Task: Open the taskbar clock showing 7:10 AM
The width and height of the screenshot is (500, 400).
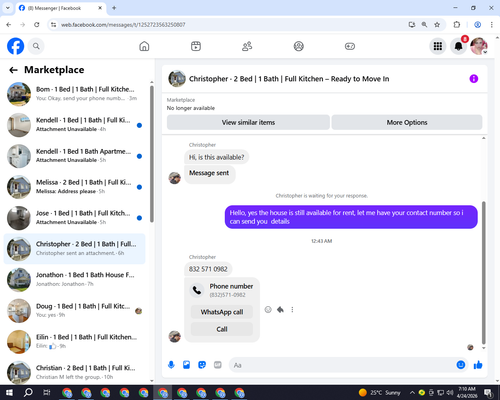Action: (467, 392)
